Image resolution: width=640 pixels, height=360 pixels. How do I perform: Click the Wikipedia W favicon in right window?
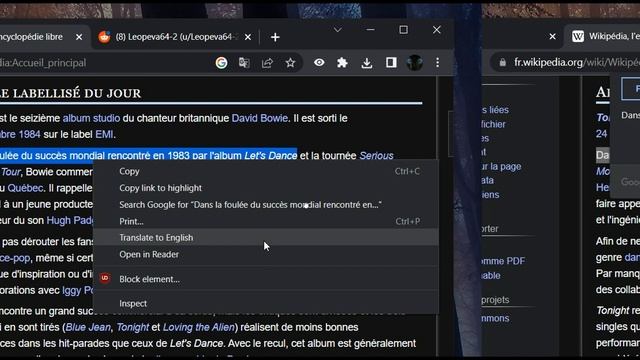click(x=578, y=37)
